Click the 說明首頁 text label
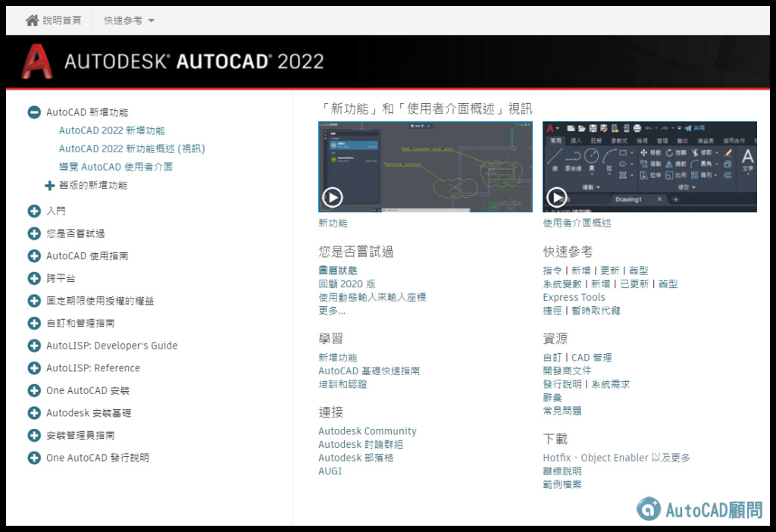The height and width of the screenshot is (532, 776). [x=62, y=20]
